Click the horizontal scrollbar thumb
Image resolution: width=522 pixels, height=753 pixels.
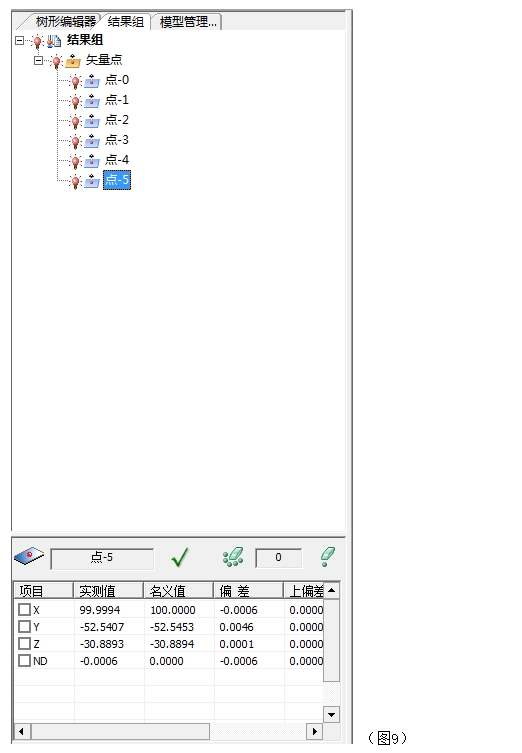pyautogui.click(x=120, y=732)
